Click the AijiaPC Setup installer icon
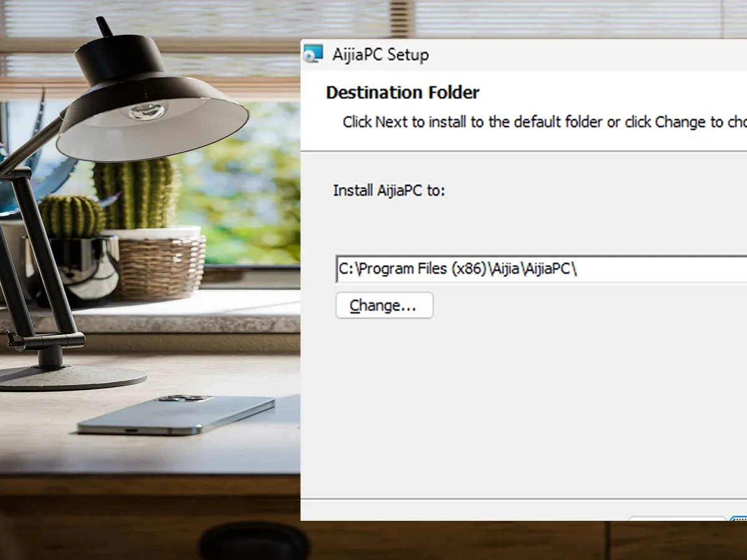 click(x=313, y=54)
